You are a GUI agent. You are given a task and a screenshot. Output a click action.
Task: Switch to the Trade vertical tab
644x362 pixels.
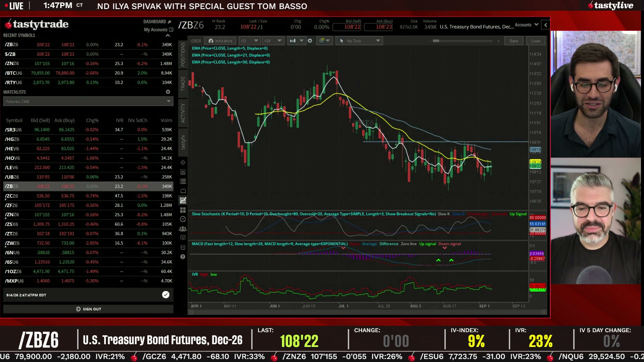click(x=183, y=84)
